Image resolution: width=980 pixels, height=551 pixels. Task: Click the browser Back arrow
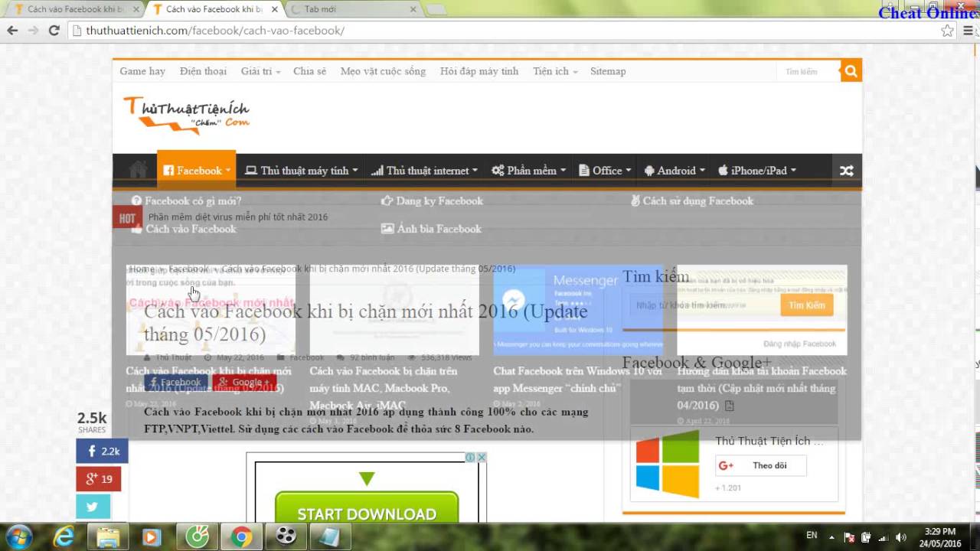point(12,31)
